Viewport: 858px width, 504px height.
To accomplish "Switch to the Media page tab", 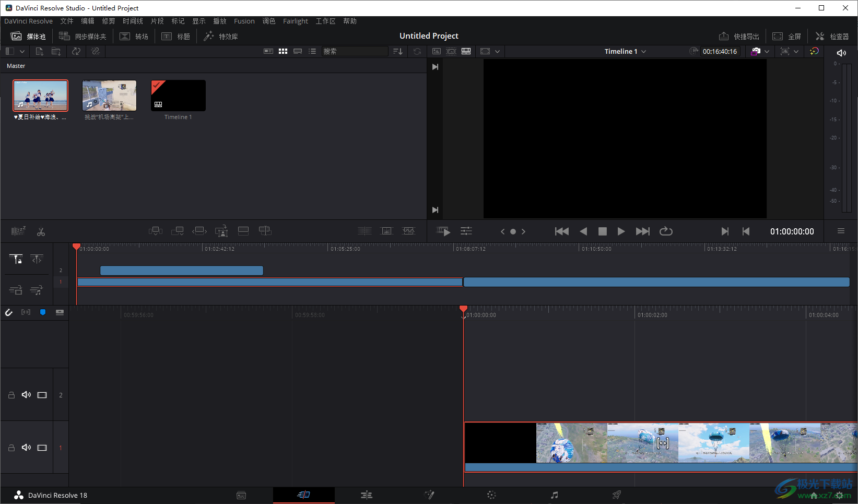I will (241, 495).
